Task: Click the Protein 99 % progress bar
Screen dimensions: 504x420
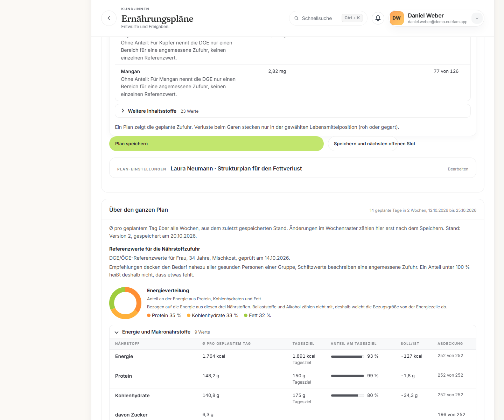Action: (348, 376)
